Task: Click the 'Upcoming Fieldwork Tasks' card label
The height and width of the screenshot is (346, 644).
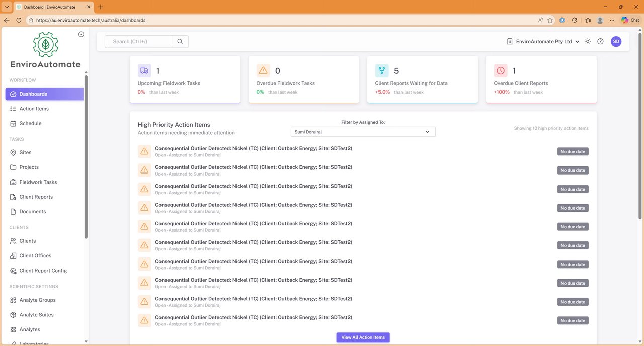Action: tap(169, 83)
